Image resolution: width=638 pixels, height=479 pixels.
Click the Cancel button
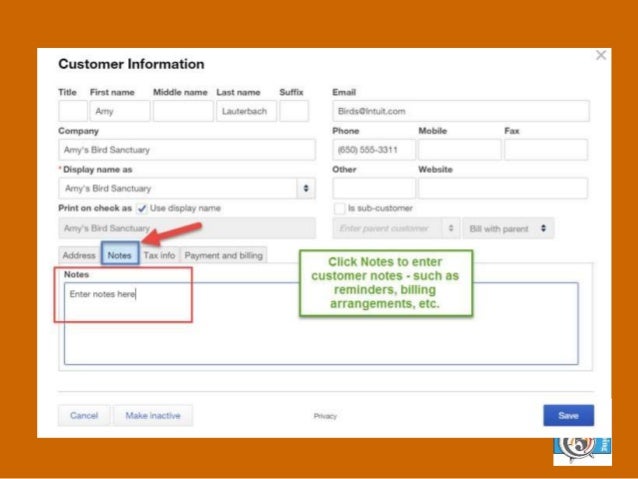click(84, 416)
